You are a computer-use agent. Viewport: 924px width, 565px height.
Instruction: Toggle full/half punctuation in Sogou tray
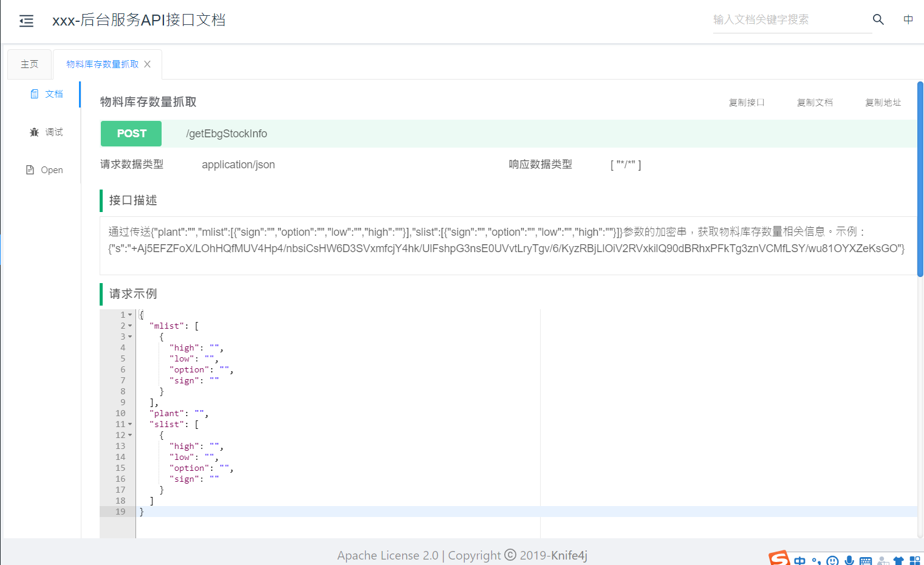(816, 559)
